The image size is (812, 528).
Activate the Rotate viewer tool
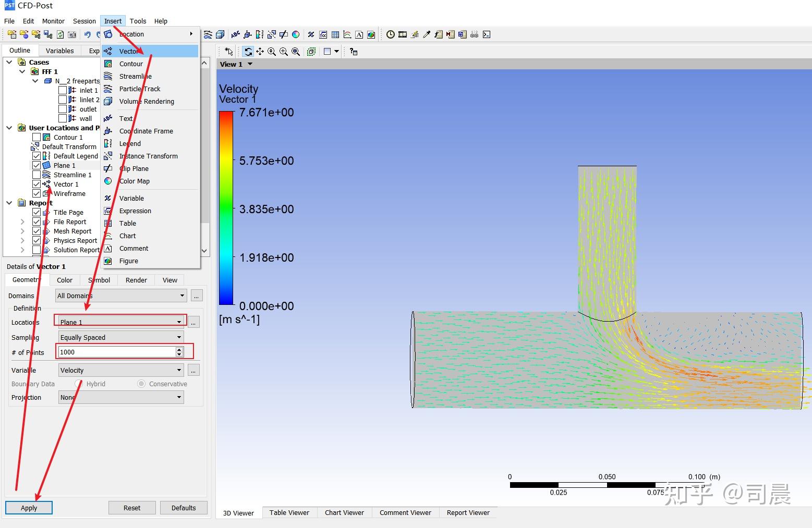pos(248,52)
